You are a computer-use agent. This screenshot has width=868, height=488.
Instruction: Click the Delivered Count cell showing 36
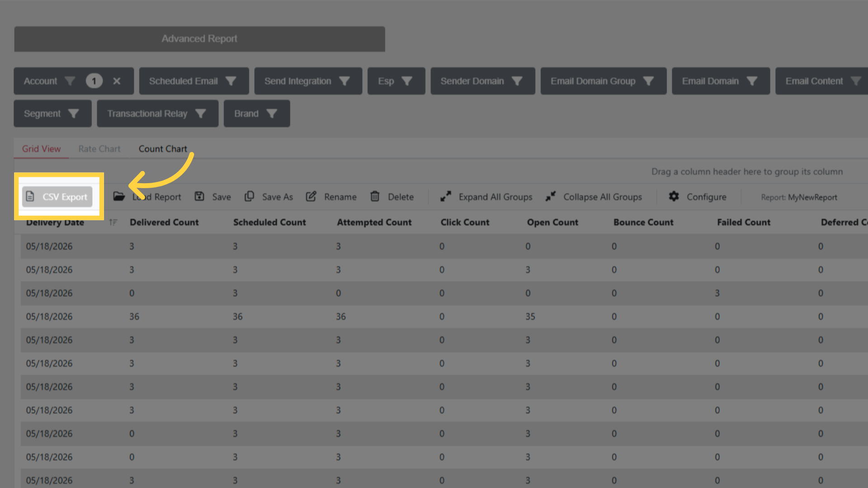(x=134, y=317)
